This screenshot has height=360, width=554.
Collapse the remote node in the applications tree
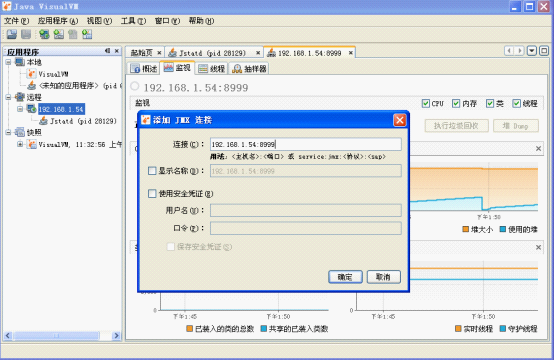pos(8,97)
